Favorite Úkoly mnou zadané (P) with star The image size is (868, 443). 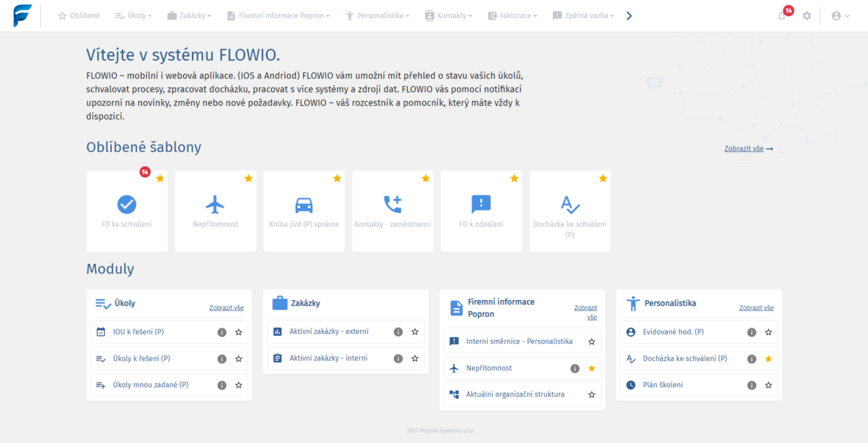click(239, 385)
